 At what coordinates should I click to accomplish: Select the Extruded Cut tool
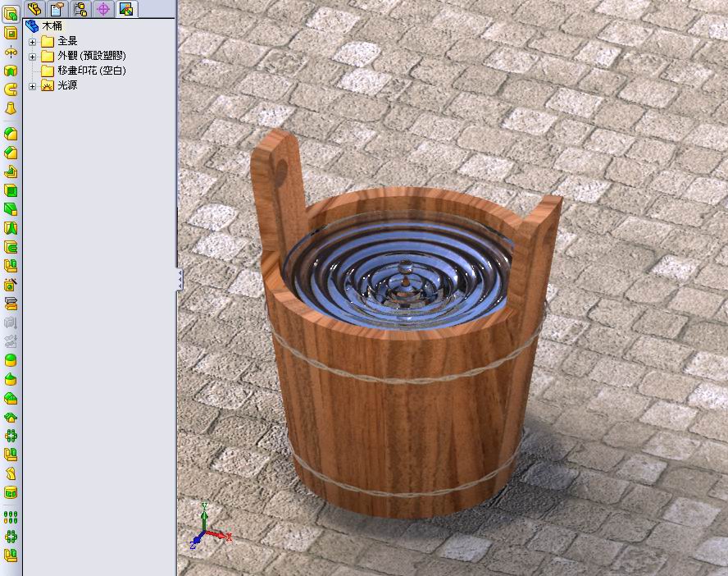[x=10, y=33]
